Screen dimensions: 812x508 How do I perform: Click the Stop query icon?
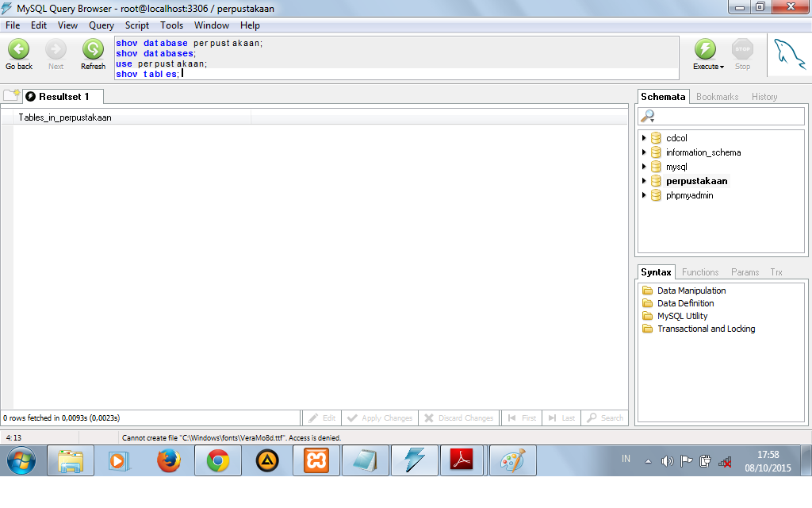742,50
